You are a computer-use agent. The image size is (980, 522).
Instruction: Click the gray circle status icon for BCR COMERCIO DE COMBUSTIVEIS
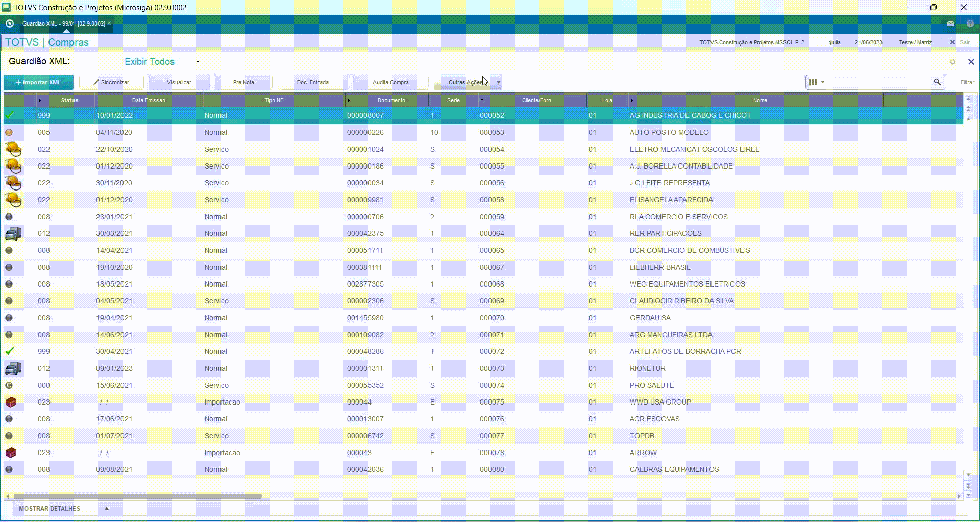(9, 250)
